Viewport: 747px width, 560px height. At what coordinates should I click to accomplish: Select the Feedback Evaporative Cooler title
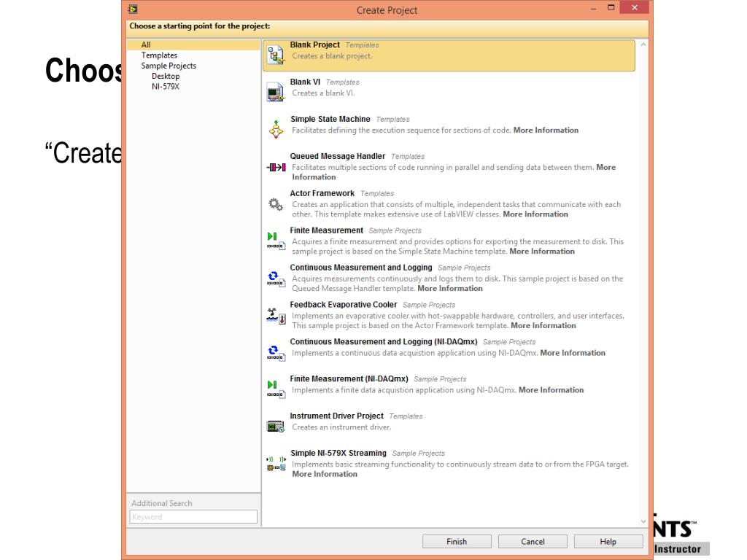pos(344,305)
